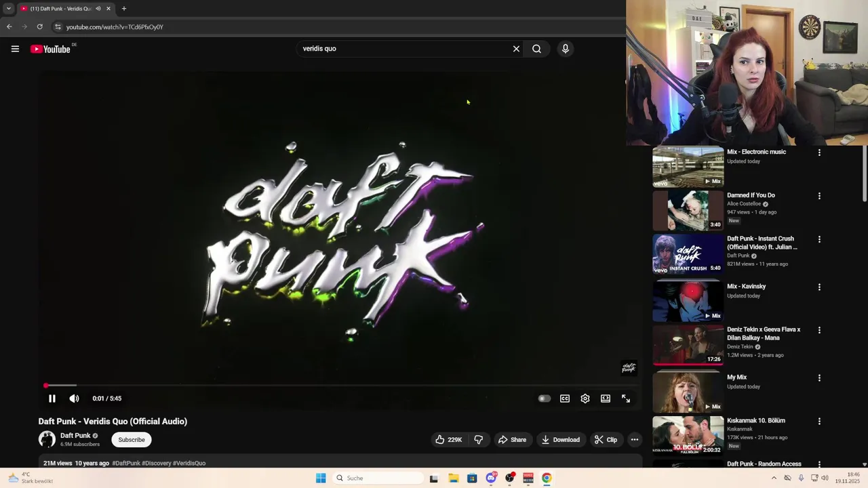Open Kıskanmak 10. Bölüm title
The width and height of the screenshot is (868, 488).
(756, 421)
